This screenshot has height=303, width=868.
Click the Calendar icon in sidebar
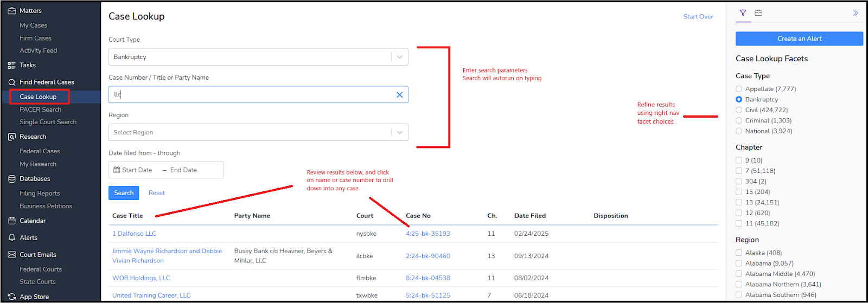12,221
